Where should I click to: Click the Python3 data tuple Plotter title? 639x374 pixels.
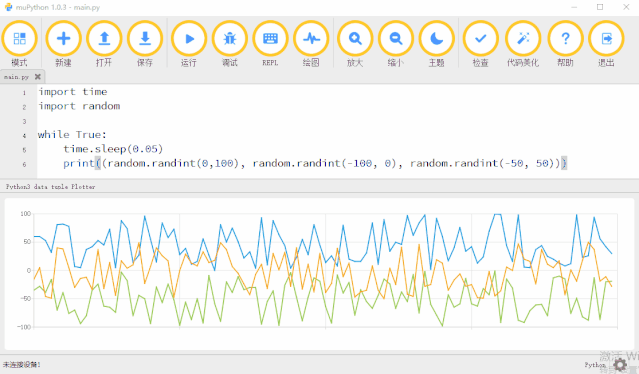click(x=51, y=187)
